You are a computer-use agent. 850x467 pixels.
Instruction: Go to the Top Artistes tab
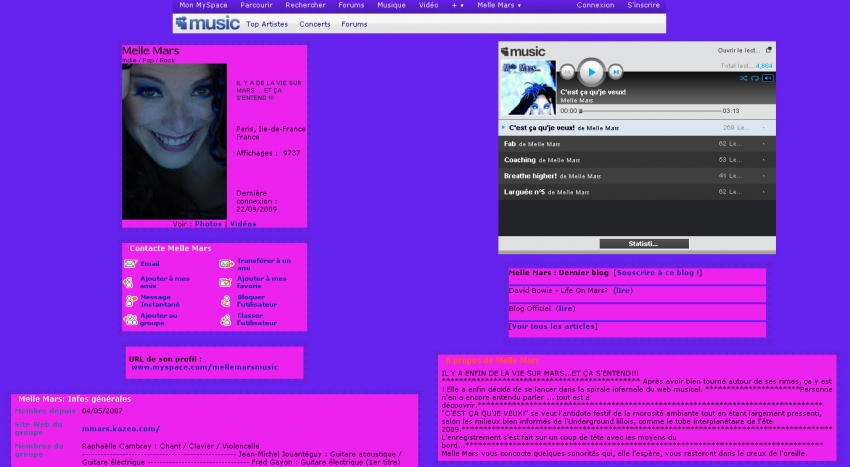267,24
